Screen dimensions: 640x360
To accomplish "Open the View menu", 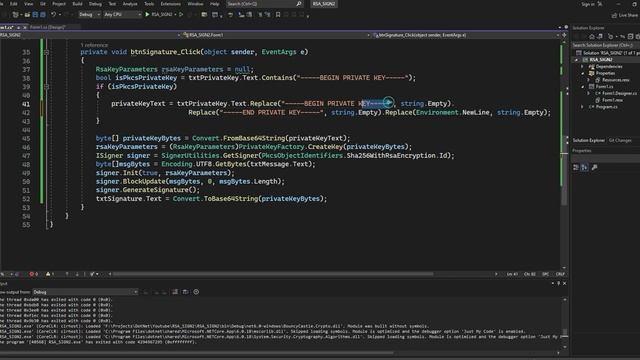I will [29, 4].
